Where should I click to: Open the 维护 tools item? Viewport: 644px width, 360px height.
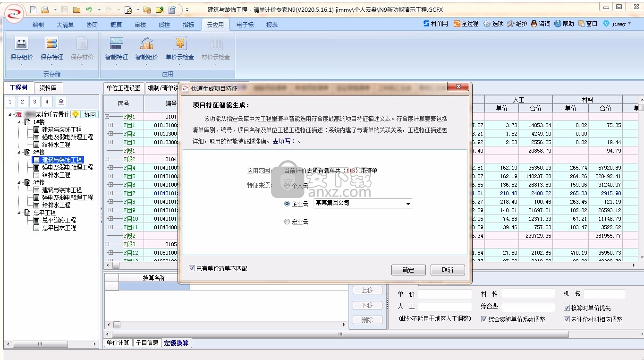click(517, 24)
